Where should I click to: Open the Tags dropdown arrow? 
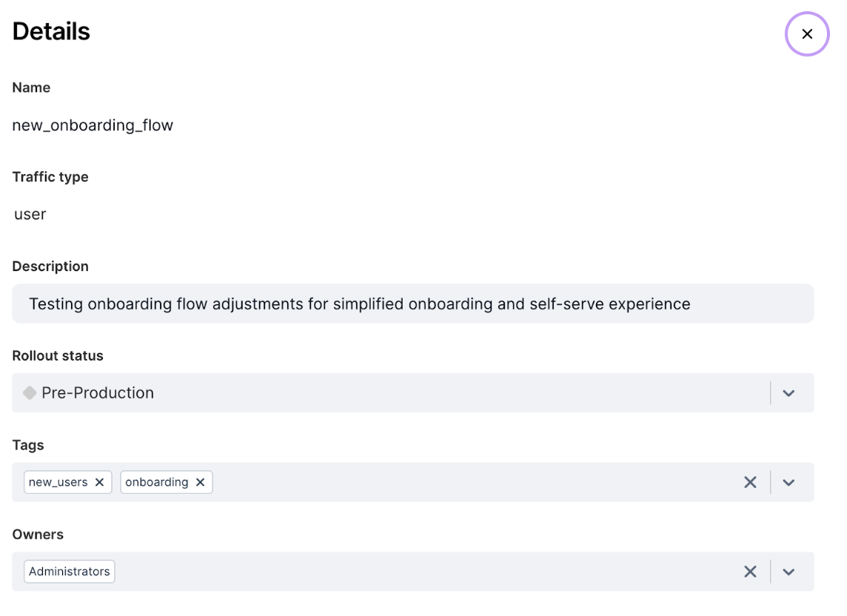tap(789, 482)
